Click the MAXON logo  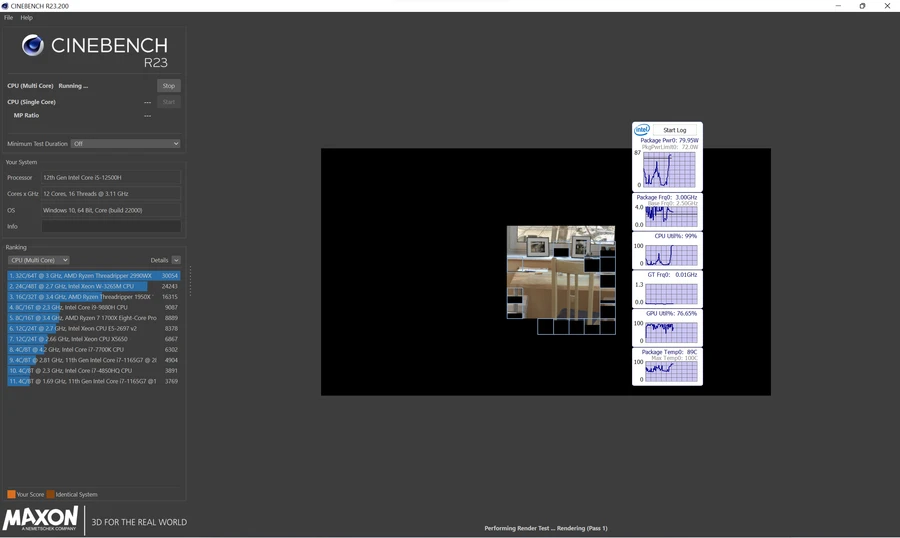pos(40,519)
